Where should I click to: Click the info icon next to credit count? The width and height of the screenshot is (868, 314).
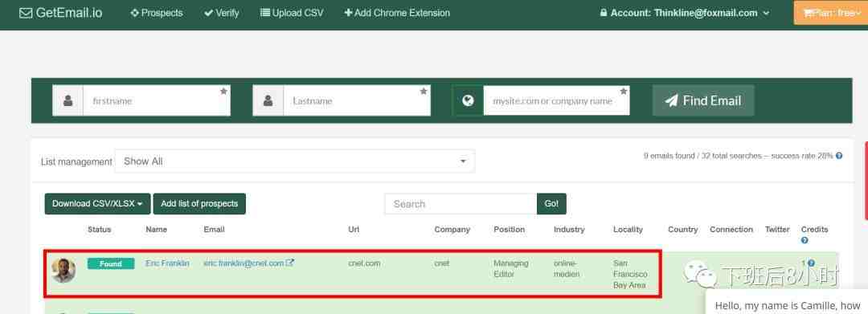(811, 263)
